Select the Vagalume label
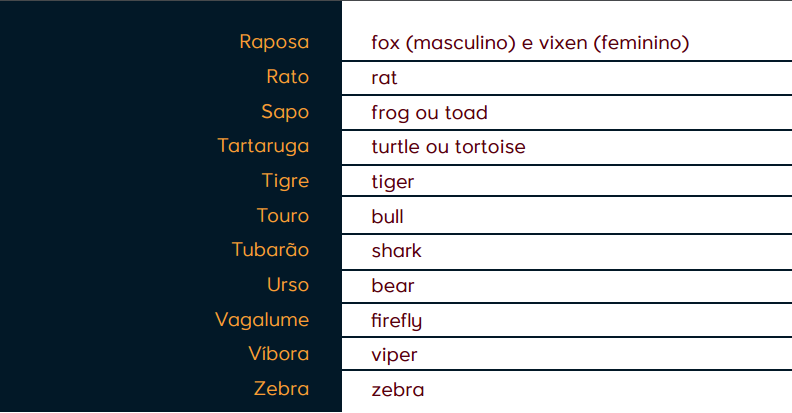 click(262, 320)
